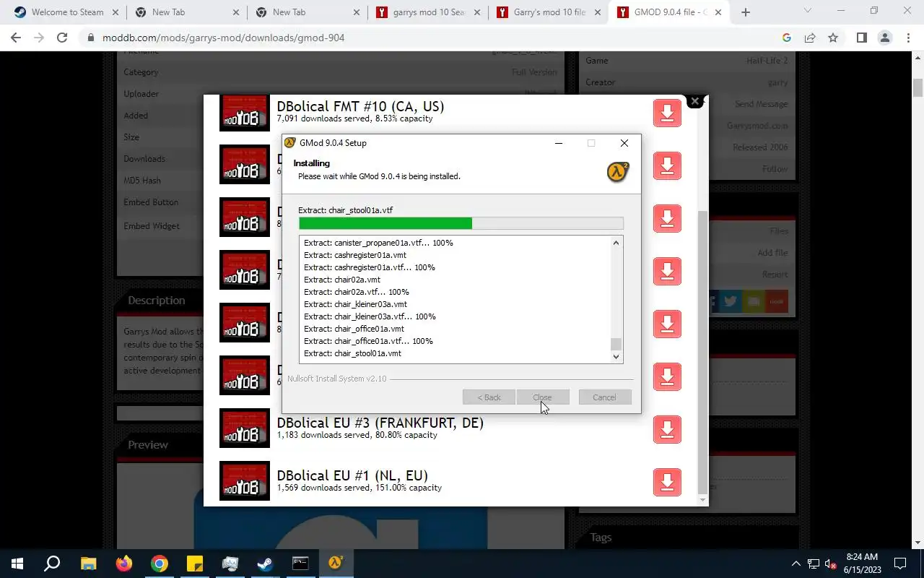The width and height of the screenshot is (924, 578).
Task: Select log line chair_office01a.vmt
Action: (x=354, y=329)
